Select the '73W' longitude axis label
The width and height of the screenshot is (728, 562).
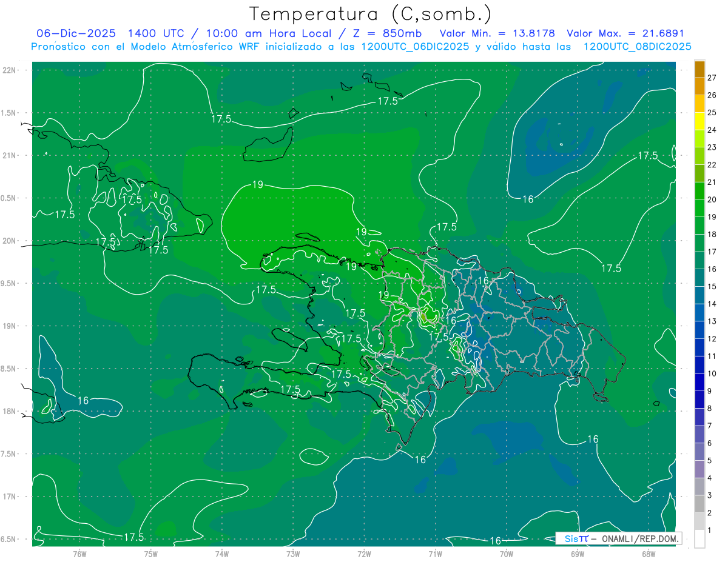(293, 554)
